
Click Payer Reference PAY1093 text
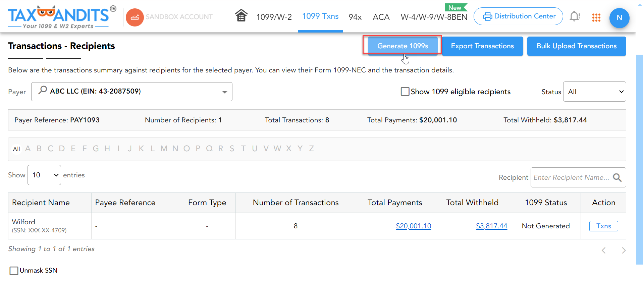click(x=57, y=120)
